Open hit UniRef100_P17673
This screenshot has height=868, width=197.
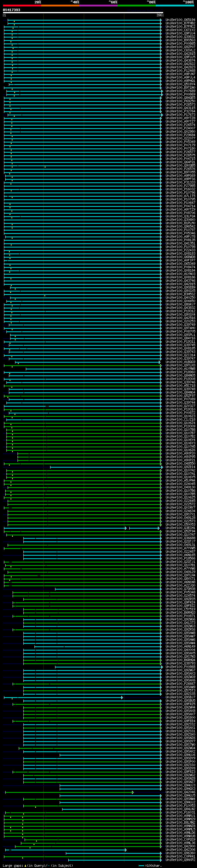click(180, 115)
